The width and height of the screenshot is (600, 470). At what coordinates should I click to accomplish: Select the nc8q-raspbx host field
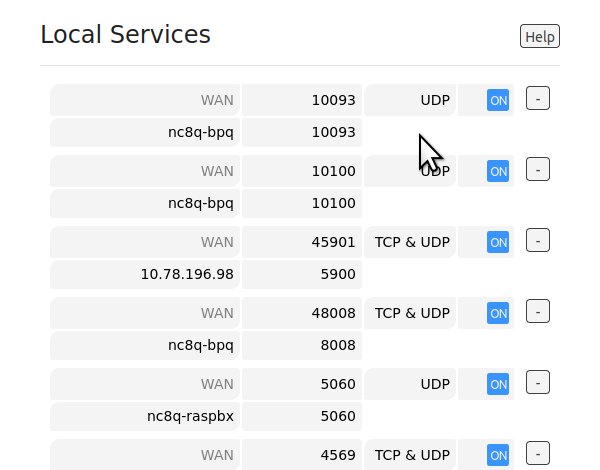[145, 416]
